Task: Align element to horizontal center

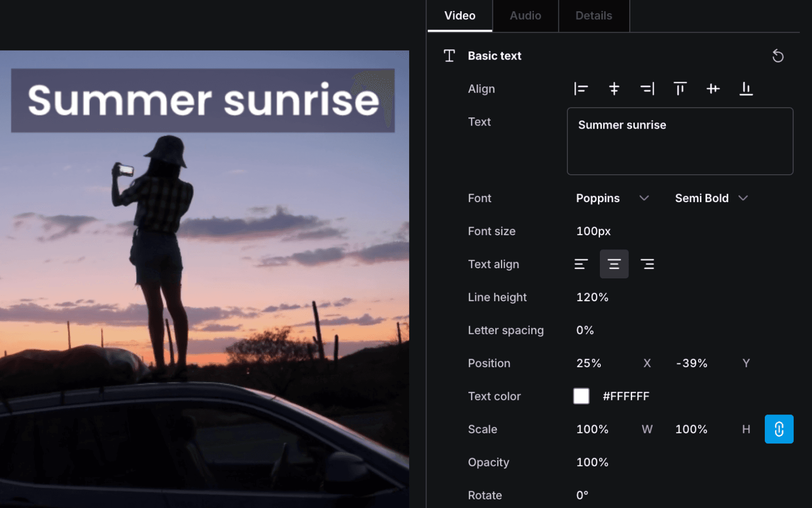Action: tap(614, 89)
